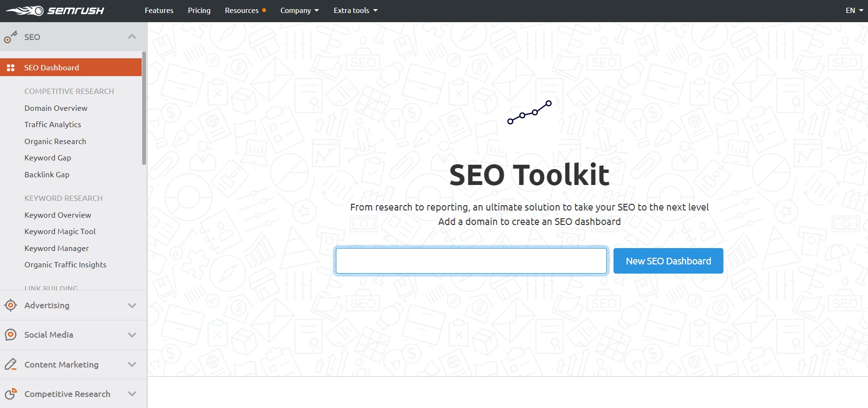Viewport: 868px width, 408px height.
Task: Click the COMPETITIVE RESEARCH category heading
Action: pos(69,92)
